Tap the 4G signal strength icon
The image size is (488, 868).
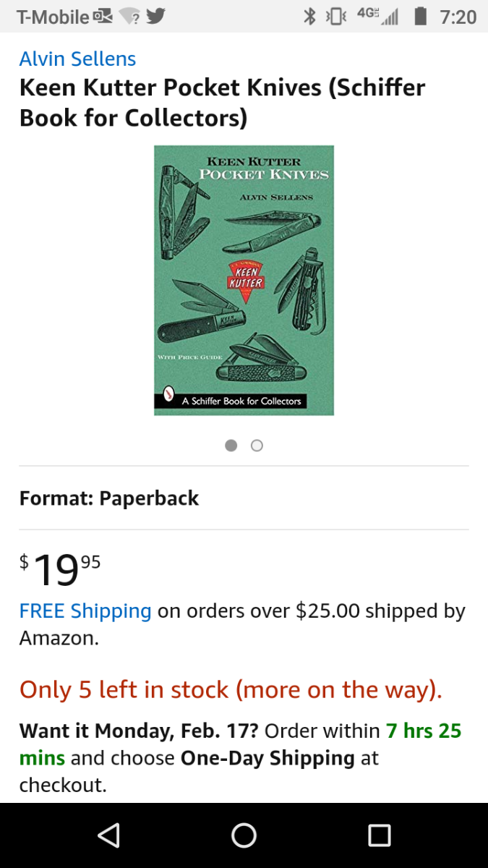[x=378, y=16]
